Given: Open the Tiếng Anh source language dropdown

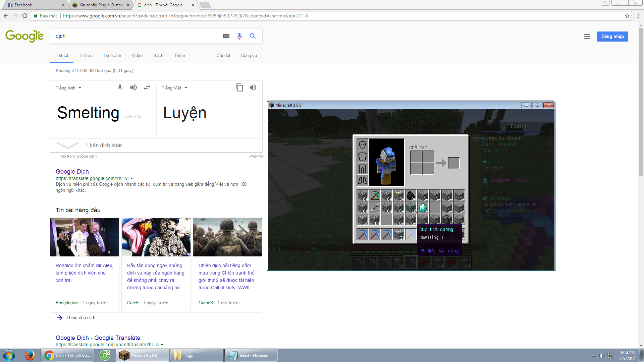Looking at the screenshot, I should click(x=68, y=88).
